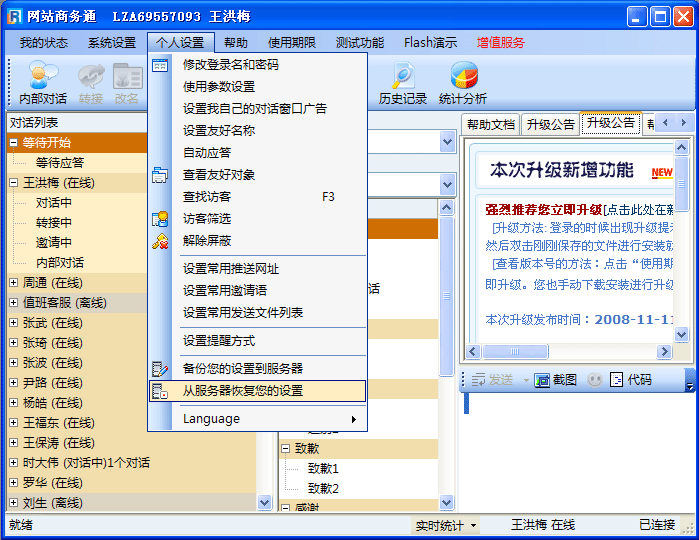This screenshot has height=540, width=699.
Task: Click the 截图 screenshot icon
Action: click(x=556, y=380)
